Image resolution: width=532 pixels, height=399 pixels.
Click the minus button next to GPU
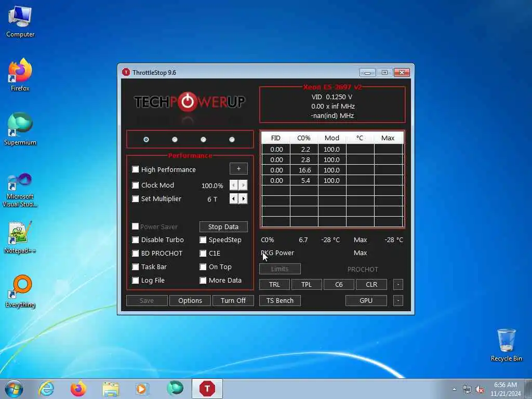pyautogui.click(x=398, y=301)
